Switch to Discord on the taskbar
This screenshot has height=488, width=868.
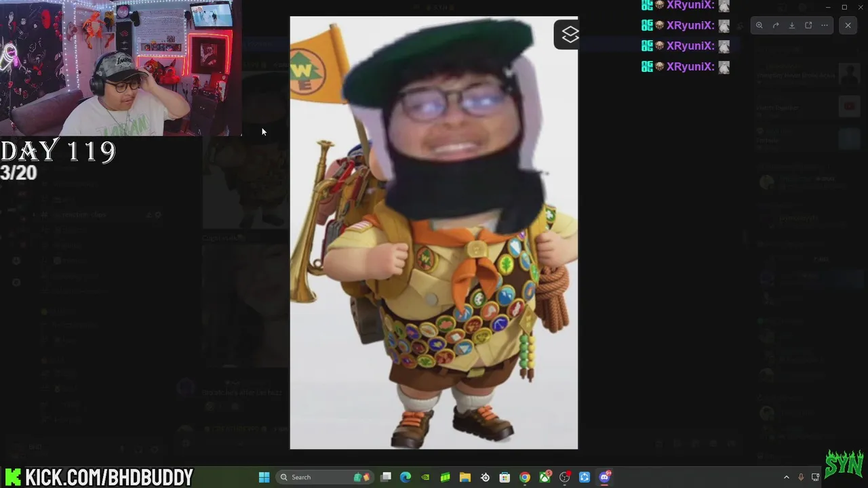click(x=604, y=477)
